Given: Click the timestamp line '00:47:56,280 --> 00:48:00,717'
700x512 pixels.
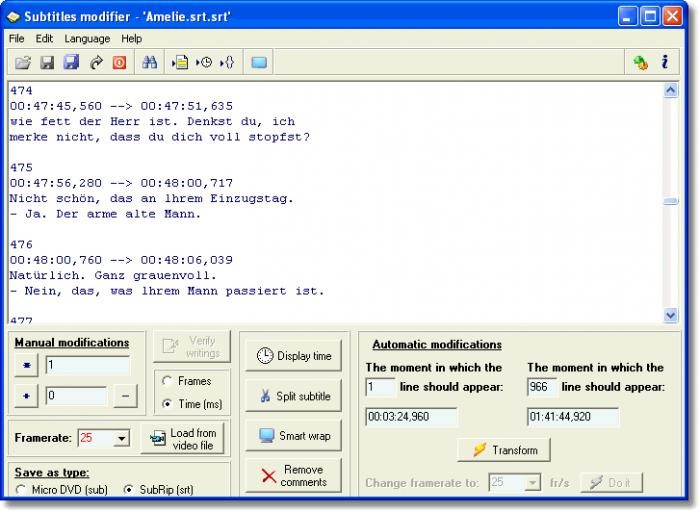Looking at the screenshot, I should 121,183.
